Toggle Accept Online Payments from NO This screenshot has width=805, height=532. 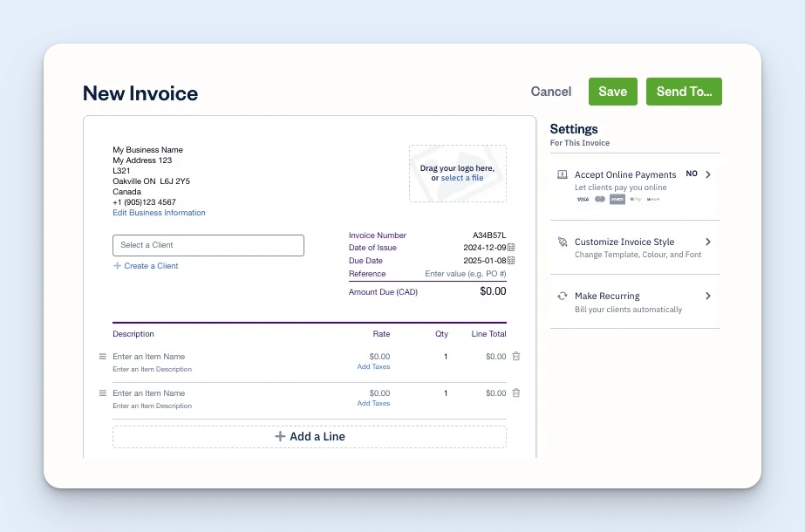point(693,174)
